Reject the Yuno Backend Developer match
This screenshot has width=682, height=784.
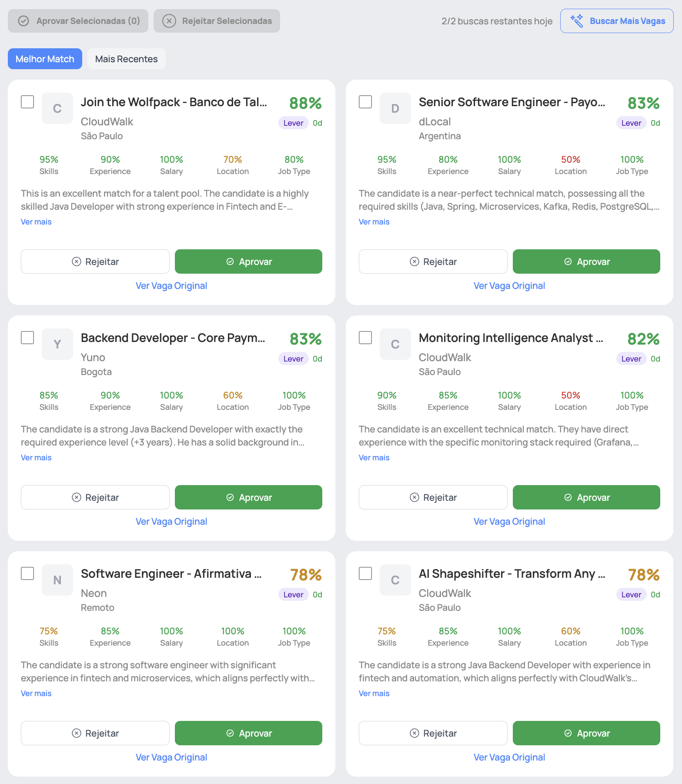coord(95,497)
